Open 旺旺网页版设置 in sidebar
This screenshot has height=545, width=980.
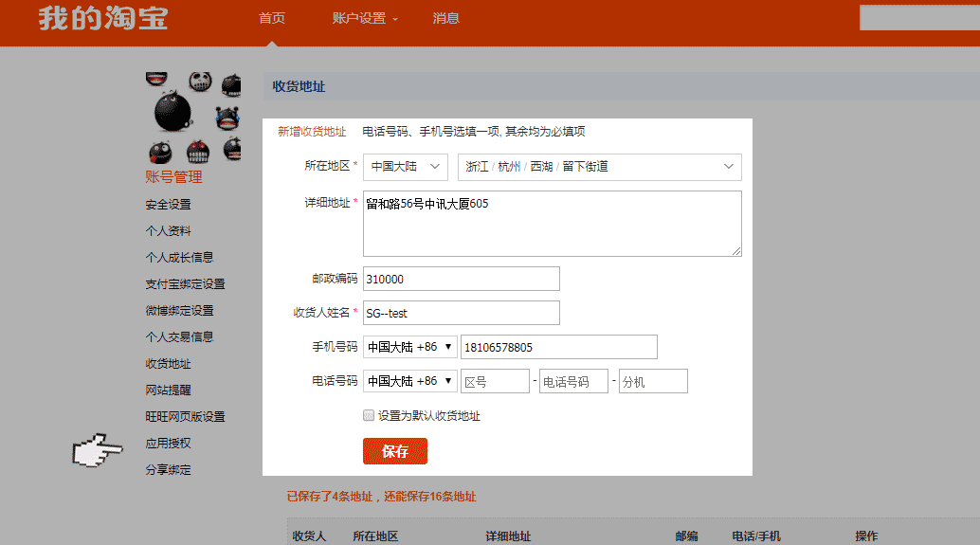coord(185,416)
